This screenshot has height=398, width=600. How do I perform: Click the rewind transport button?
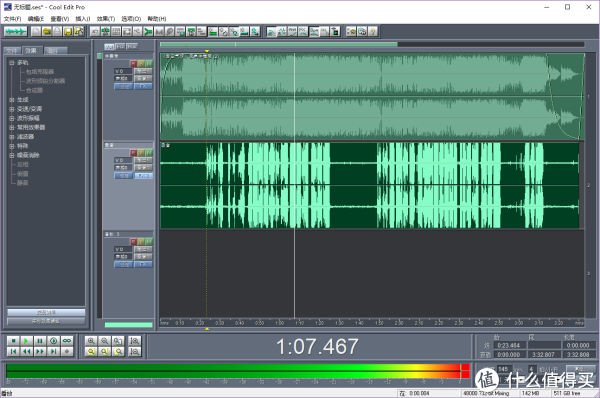coord(26,351)
